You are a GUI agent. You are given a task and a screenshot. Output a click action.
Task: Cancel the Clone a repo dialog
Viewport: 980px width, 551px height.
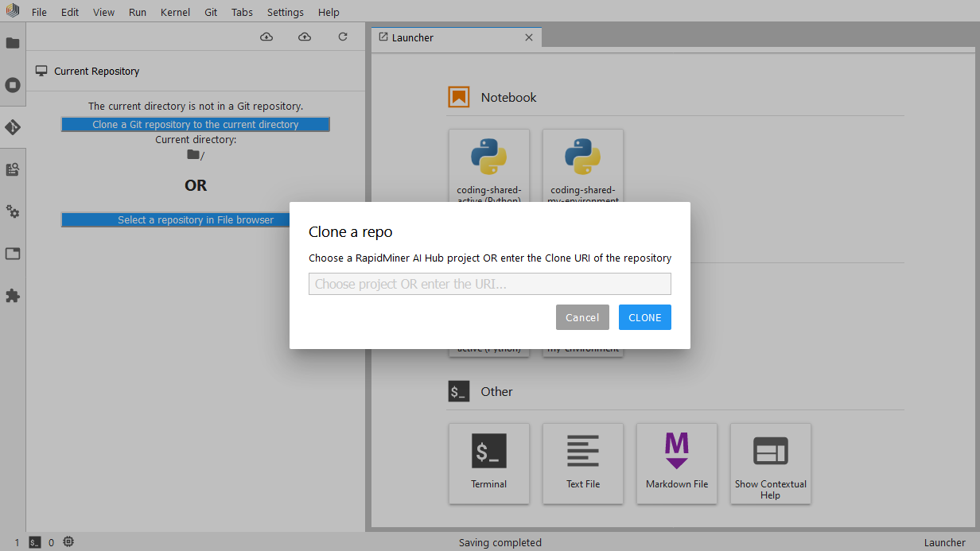click(x=582, y=317)
